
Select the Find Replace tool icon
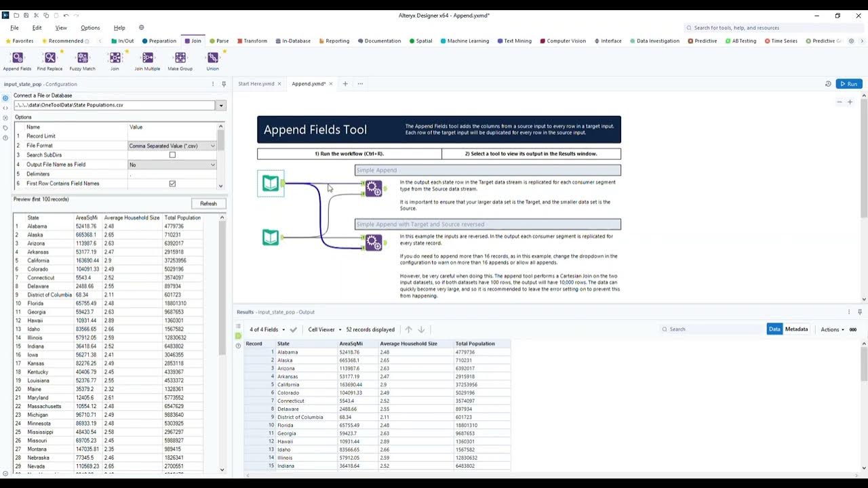tap(50, 58)
